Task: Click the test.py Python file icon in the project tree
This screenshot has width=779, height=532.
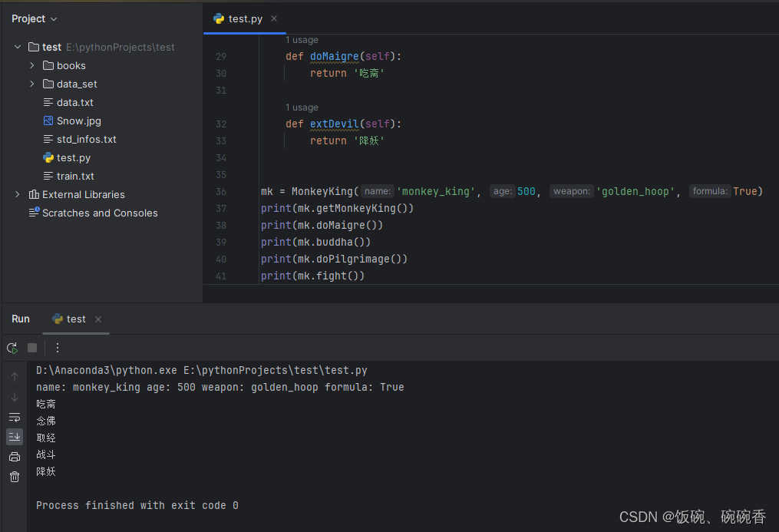Action: point(48,157)
